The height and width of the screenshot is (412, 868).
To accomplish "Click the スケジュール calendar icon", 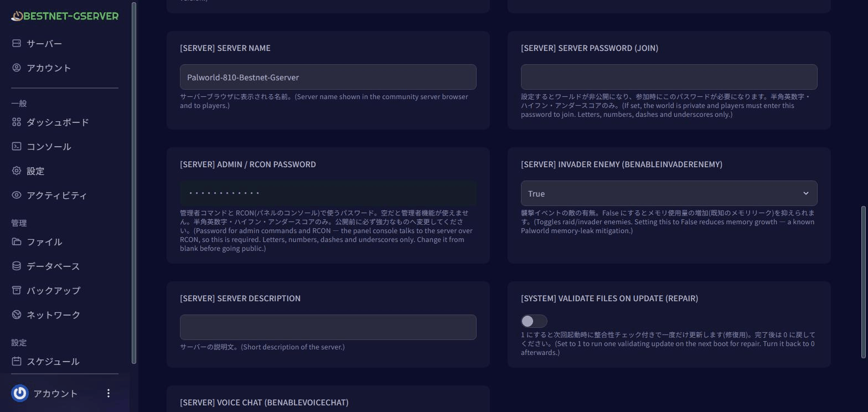I will (17, 361).
